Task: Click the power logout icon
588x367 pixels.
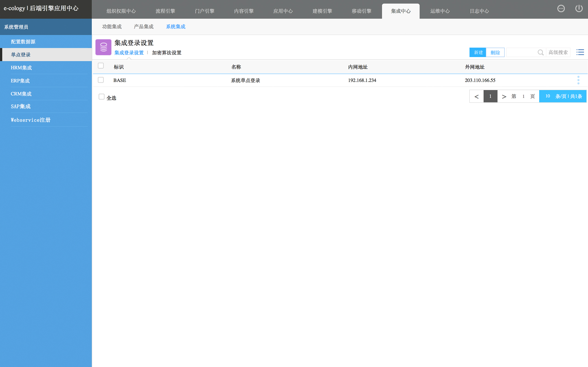Action: point(579,9)
